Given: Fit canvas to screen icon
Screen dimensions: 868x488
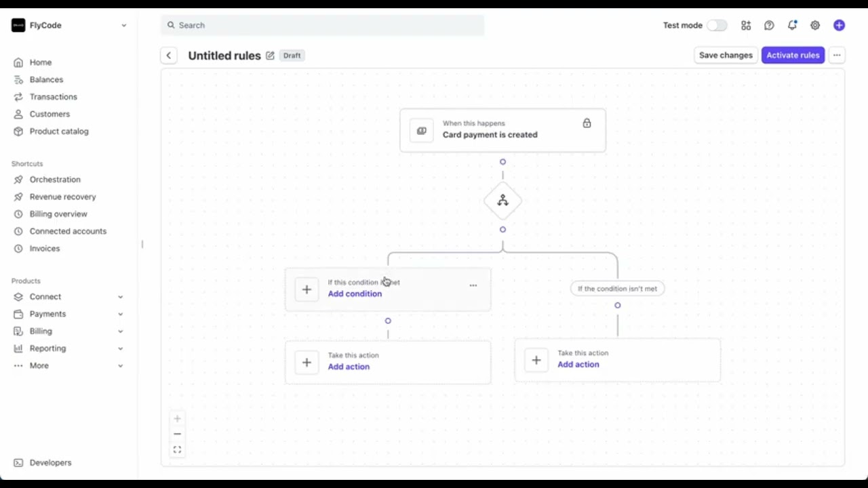Looking at the screenshot, I should [177, 449].
